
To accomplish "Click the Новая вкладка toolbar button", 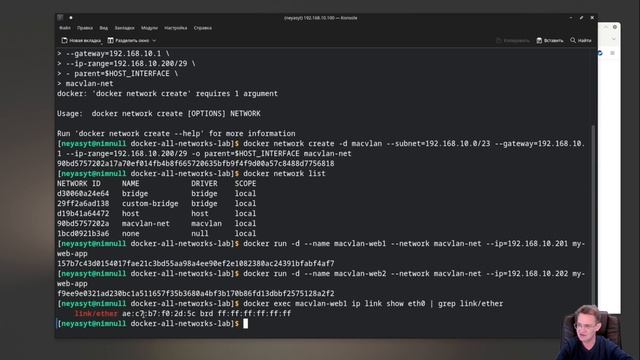I will pyautogui.click(x=81, y=40).
